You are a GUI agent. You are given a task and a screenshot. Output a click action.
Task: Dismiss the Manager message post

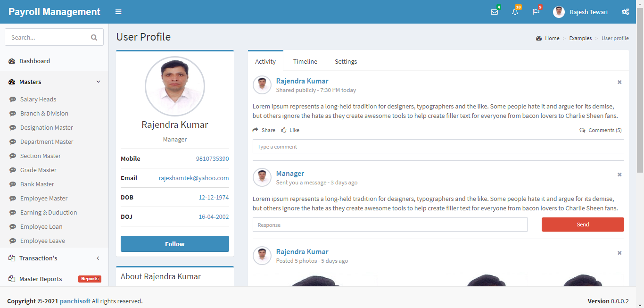coord(619,175)
